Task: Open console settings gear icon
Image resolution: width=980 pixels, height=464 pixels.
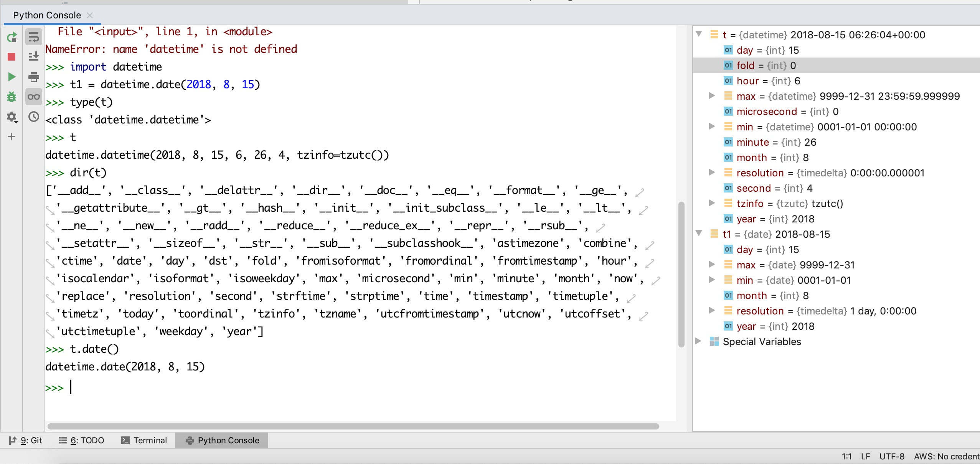Action: 12,117
